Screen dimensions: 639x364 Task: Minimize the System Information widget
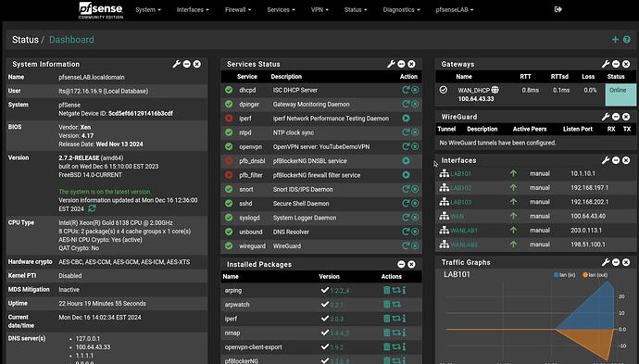pos(187,64)
